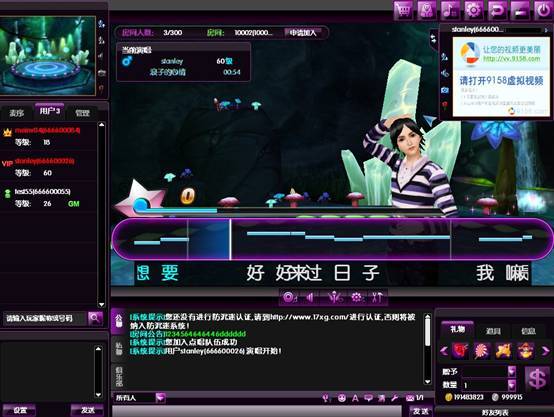This screenshot has width=554, height=417.
Task: Click microphone icon right of stage thumbnail
Action: [x=101, y=24]
